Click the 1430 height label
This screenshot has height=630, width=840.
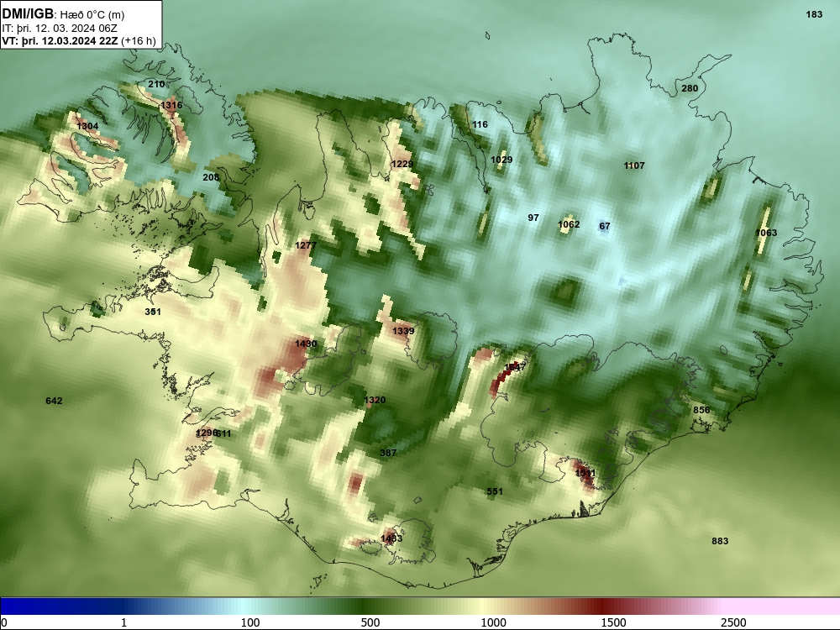[x=306, y=344]
